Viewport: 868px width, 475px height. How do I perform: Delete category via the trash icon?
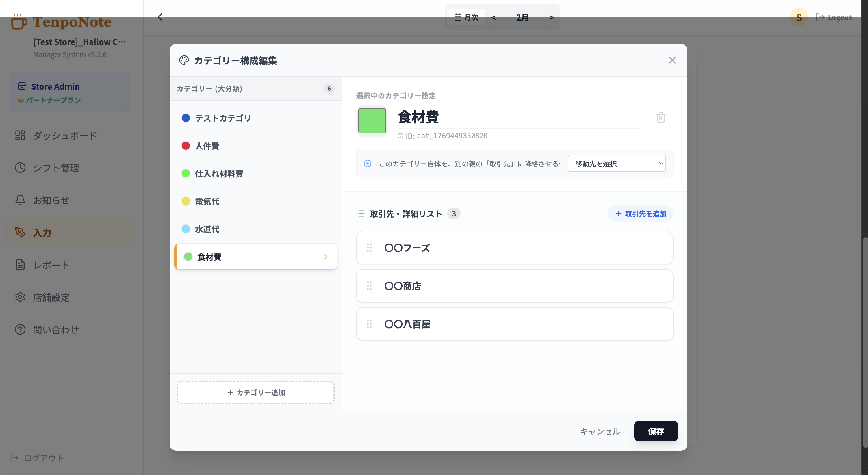pos(661,117)
